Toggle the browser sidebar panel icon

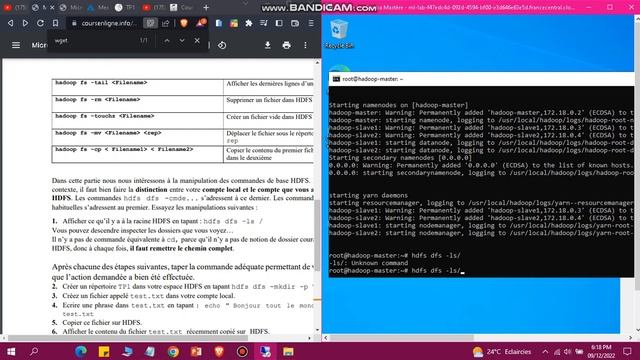coord(279,23)
